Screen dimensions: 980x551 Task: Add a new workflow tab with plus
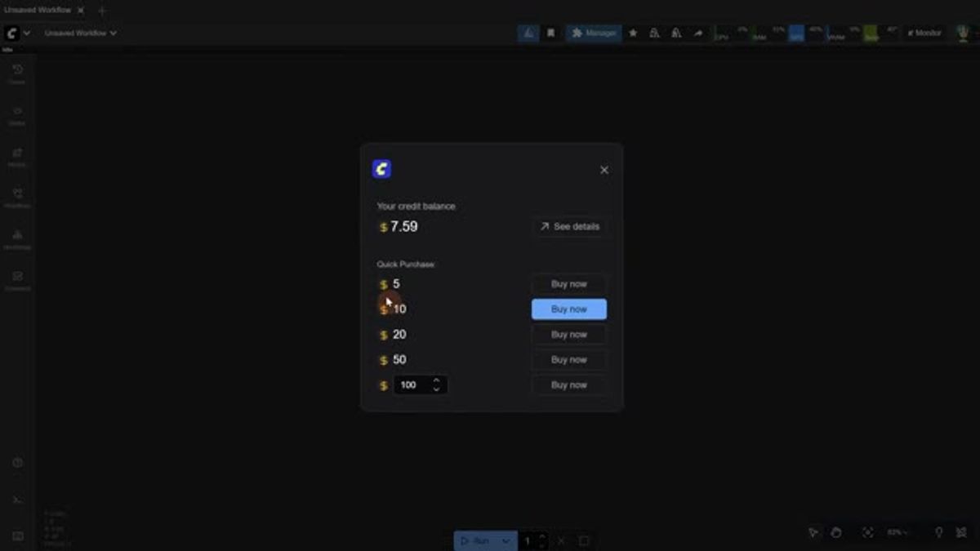tap(102, 11)
